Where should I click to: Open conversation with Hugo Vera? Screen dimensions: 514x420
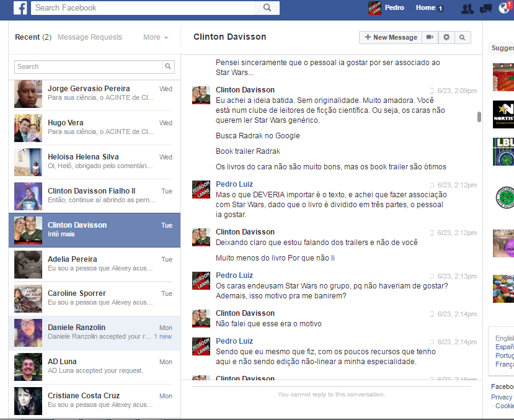coord(94,128)
